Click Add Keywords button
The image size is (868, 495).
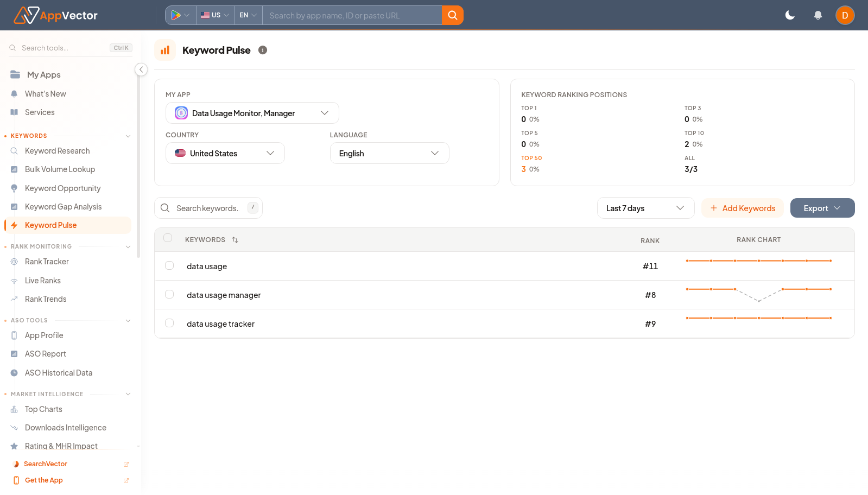[743, 208]
